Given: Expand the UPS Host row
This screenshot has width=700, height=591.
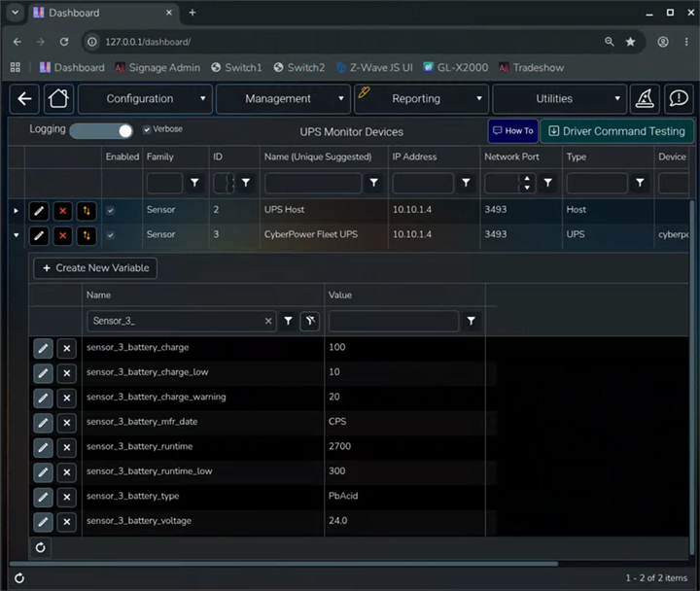Looking at the screenshot, I should [17, 210].
